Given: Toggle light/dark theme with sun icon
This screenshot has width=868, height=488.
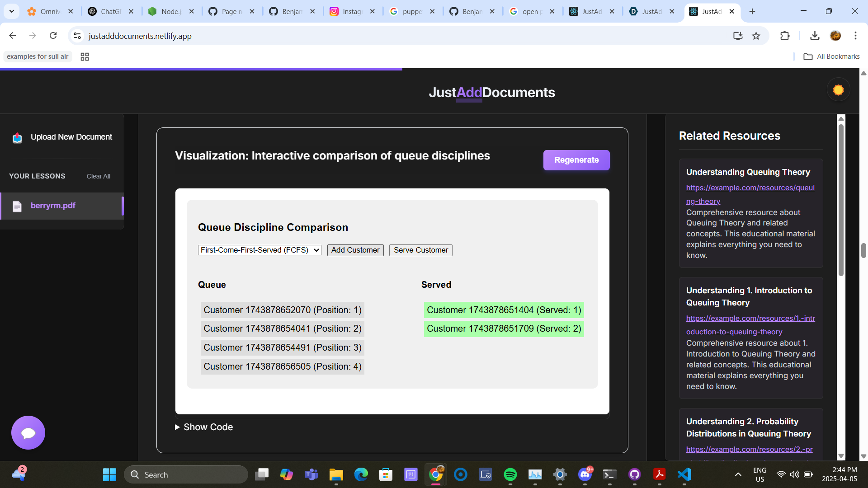Looking at the screenshot, I should point(838,90).
